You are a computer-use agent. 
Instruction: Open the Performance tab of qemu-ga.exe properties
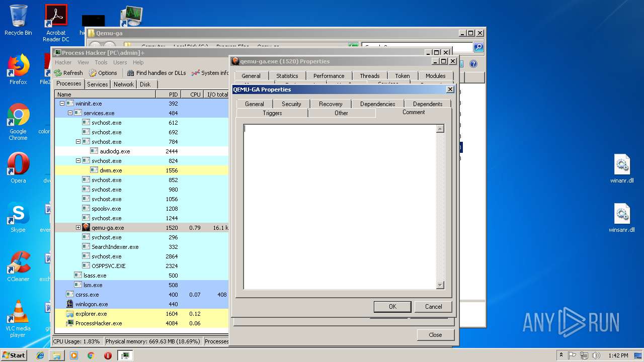(329, 76)
